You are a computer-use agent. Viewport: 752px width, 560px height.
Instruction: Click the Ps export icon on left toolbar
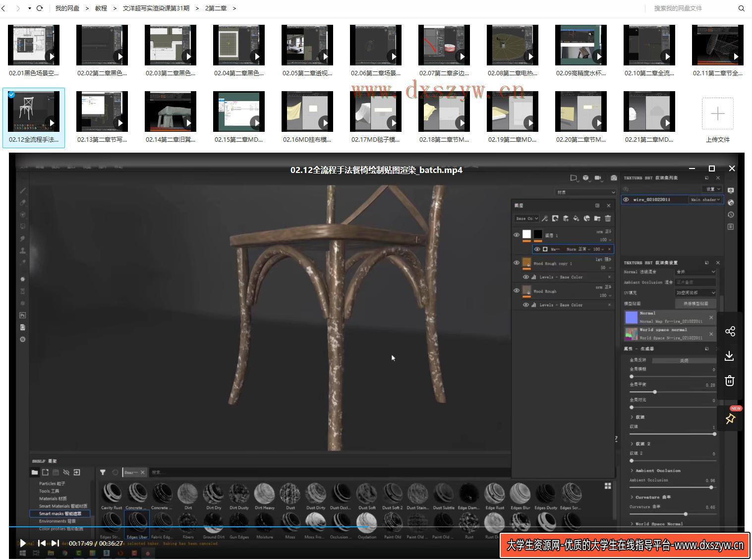23,315
